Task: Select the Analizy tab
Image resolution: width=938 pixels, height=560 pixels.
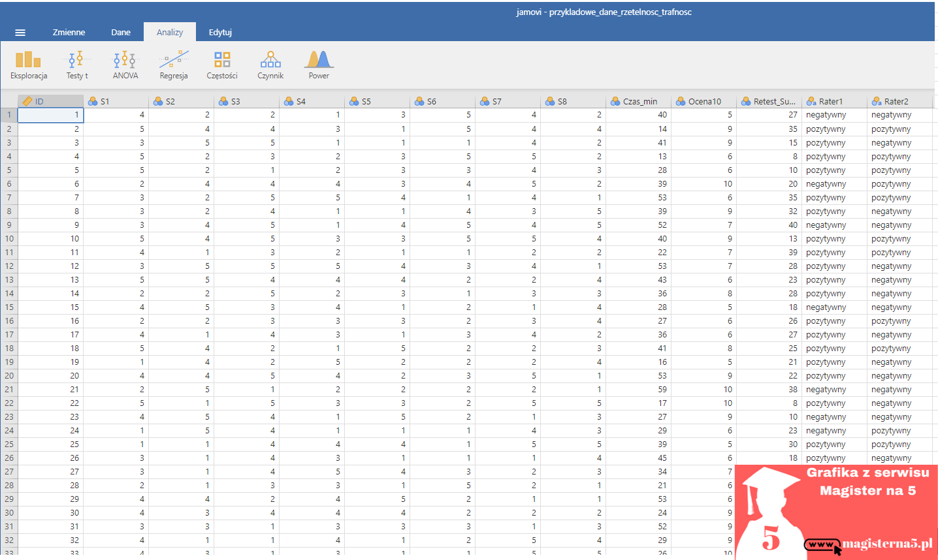Action: (170, 33)
